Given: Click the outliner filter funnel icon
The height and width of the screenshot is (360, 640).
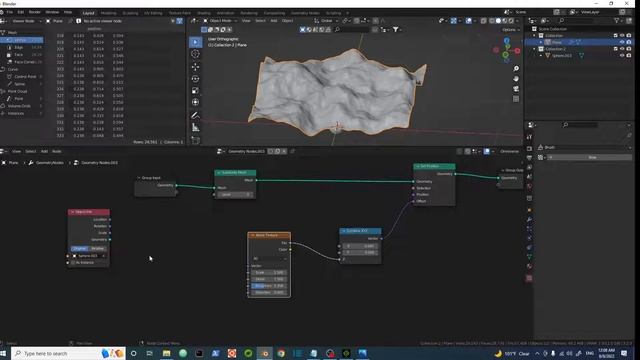Looking at the screenshot, I should (x=617, y=20).
